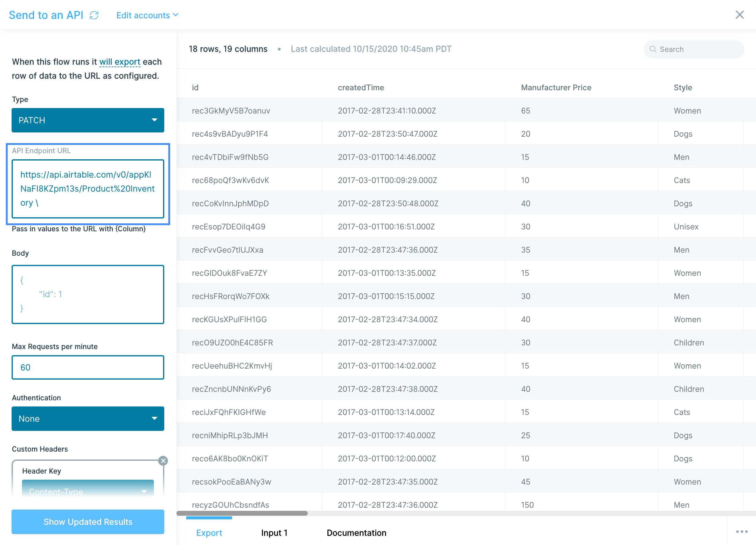Focus the API Endpoint URL field
The width and height of the screenshot is (756, 545).
88,189
